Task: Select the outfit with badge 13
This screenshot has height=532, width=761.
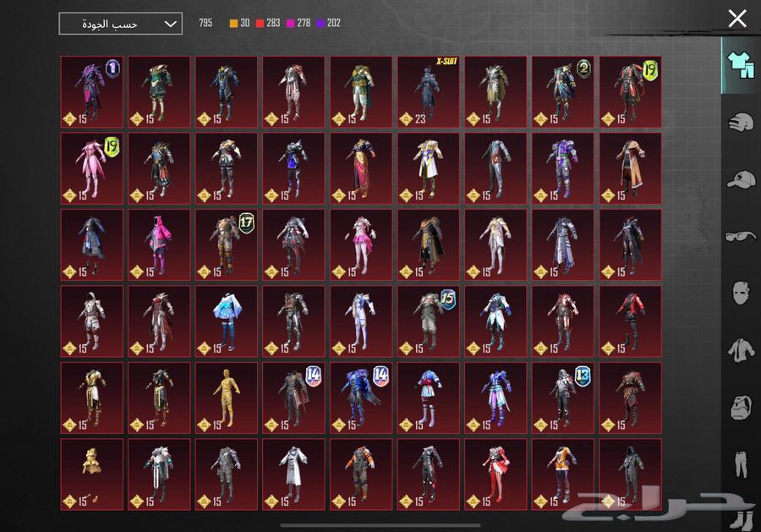Action: point(563,398)
